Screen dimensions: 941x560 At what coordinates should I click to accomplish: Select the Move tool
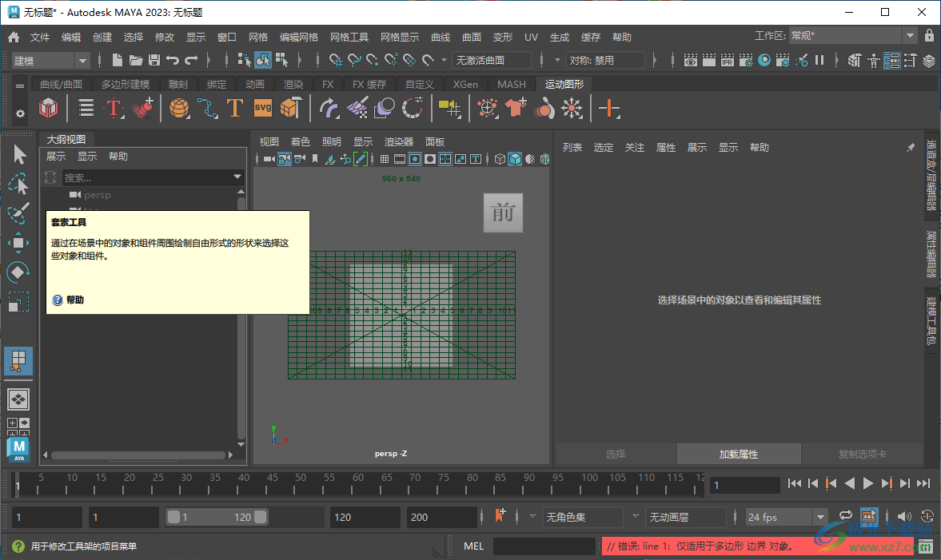coord(18,243)
